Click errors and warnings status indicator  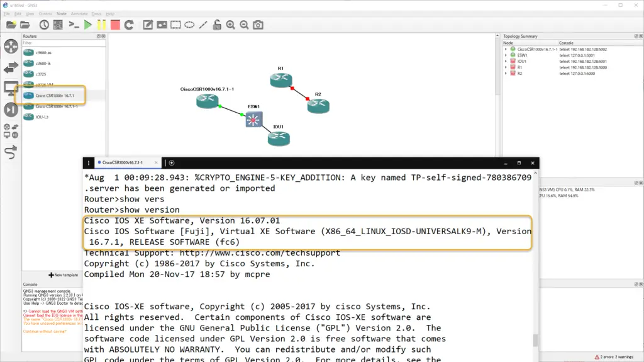[614, 357]
